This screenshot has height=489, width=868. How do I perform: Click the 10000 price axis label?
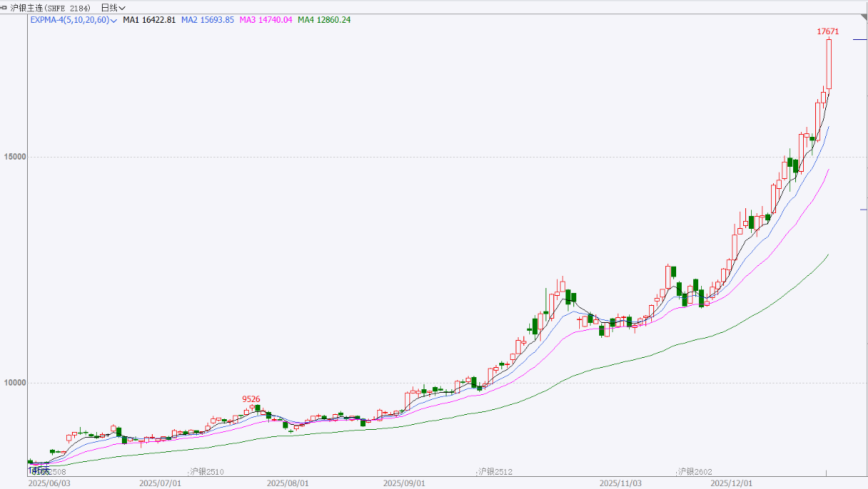(16, 383)
